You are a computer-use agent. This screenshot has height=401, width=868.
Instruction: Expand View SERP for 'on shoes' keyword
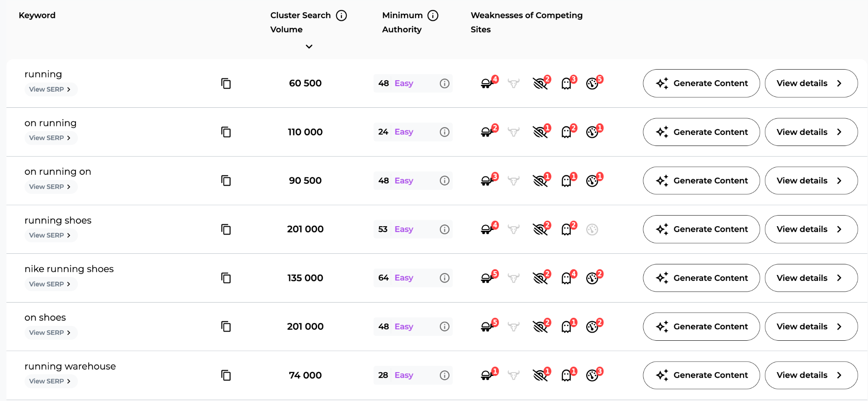pyautogui.click(x=50, y=333)
